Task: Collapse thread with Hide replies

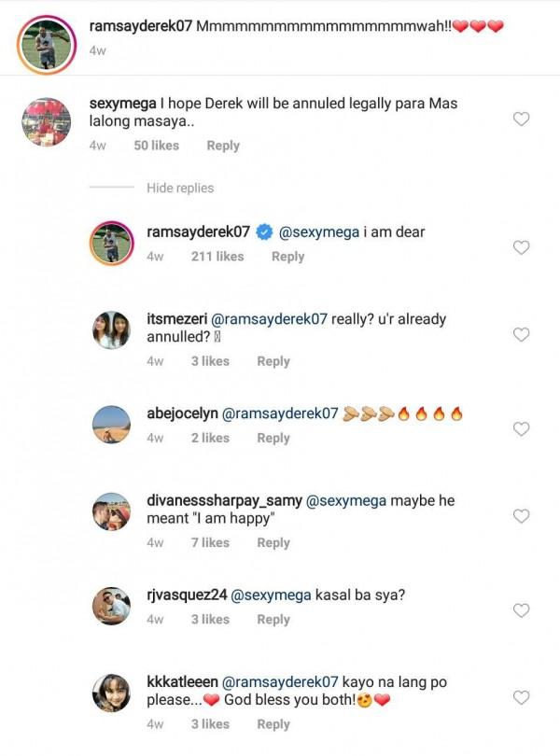Action: 180,188
